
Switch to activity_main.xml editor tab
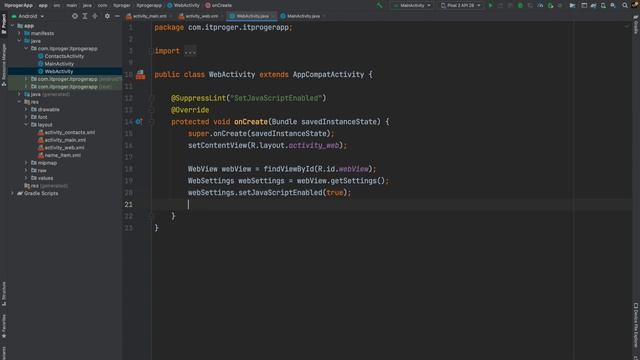[149, 16]
